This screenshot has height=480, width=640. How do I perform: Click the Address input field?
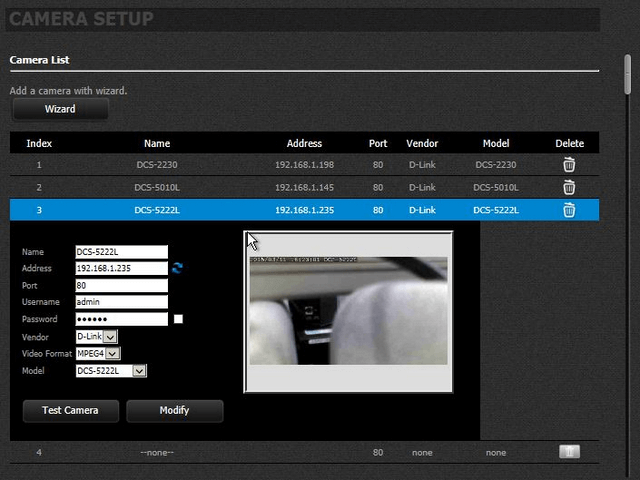pyautogui.click(x=122, y=268)
